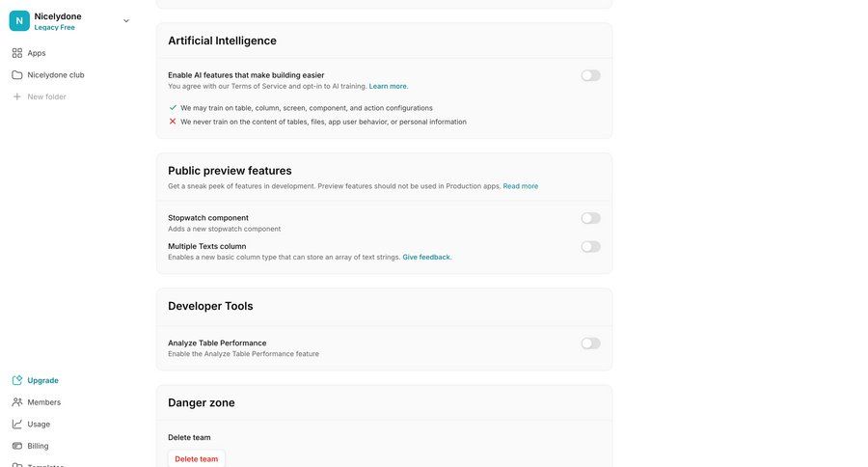Image resolution: width=868 pixels, height=467 pixels.
Task: Toggle Analyze Table Performance on
Action: [590, 343]
